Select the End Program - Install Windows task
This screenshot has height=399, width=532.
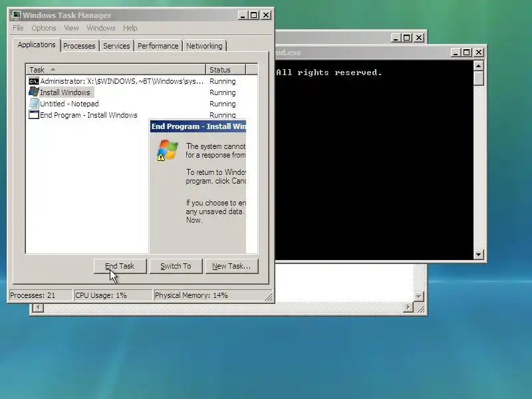(88, 115)
